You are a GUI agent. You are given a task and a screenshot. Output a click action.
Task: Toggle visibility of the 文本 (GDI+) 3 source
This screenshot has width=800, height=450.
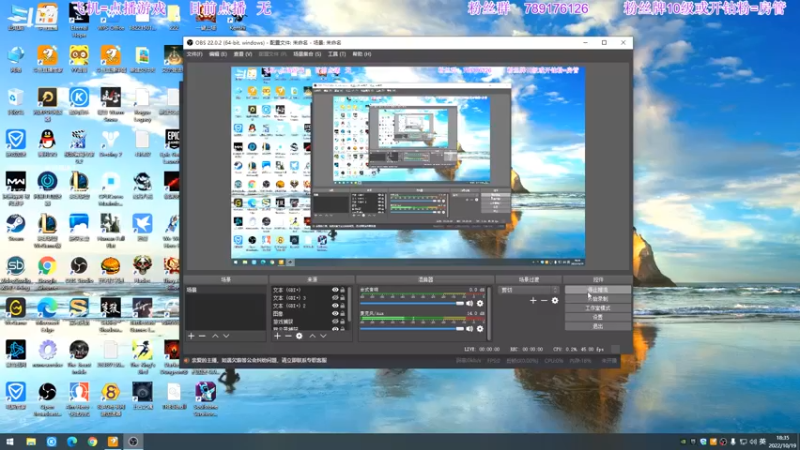[x=335, y=298]
